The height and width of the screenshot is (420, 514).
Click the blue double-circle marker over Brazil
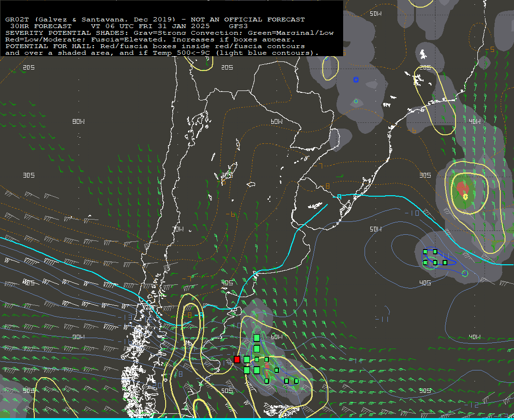click(356, 80)
